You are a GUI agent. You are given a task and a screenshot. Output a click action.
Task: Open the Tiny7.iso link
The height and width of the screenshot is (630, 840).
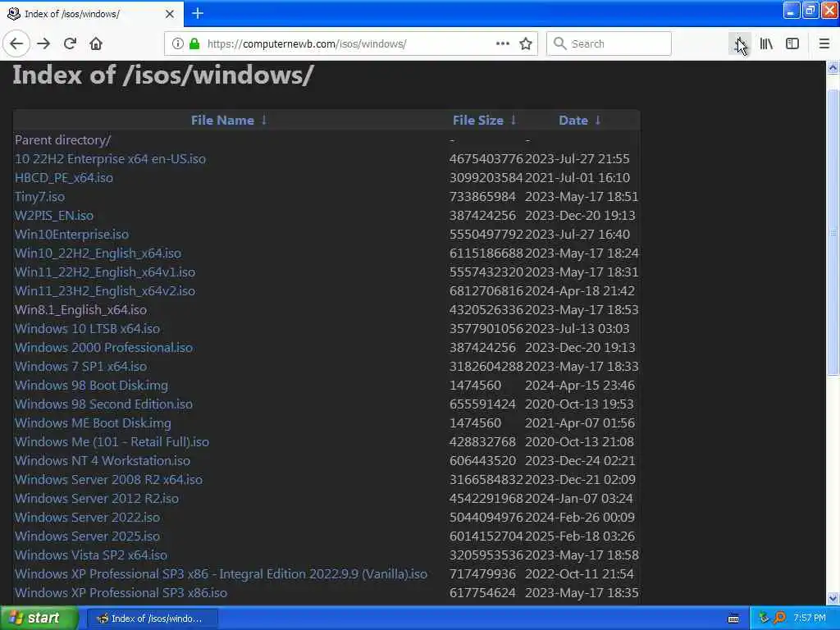pos(39,197)
